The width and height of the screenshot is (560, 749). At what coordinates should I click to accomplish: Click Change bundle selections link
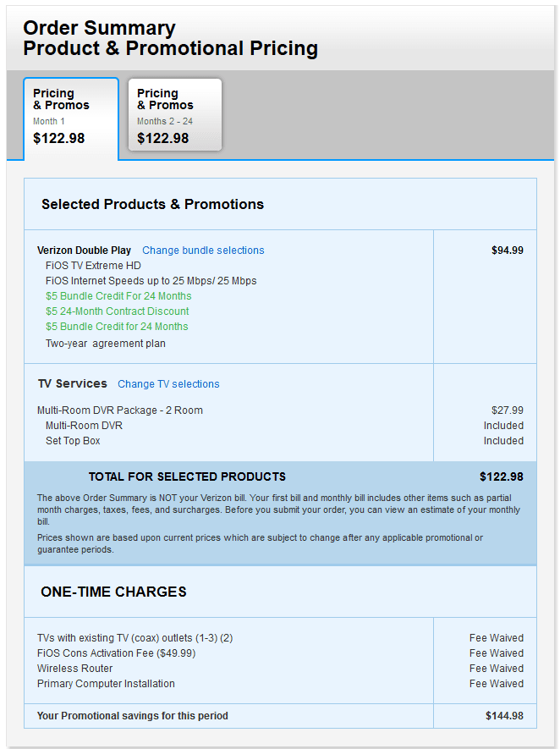[203, 251]
